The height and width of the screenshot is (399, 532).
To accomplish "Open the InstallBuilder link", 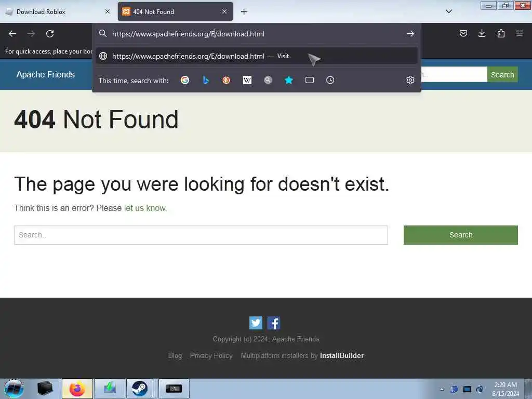I will click(342, 355).
